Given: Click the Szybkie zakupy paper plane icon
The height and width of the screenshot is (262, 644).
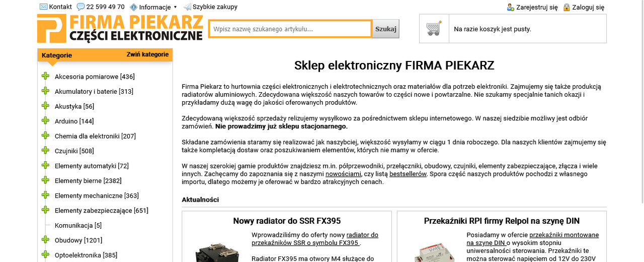Looking at the screenshot, I should pos(187,7).
